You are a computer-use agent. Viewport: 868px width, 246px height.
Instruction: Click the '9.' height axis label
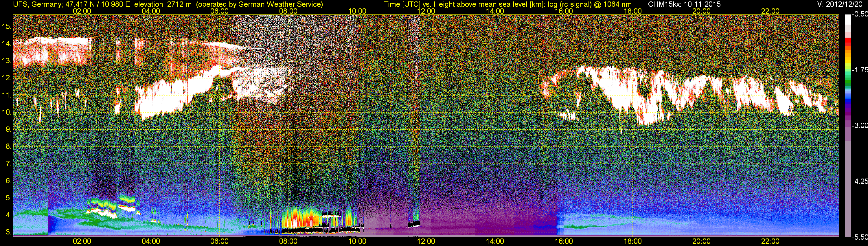pos(9,129)
